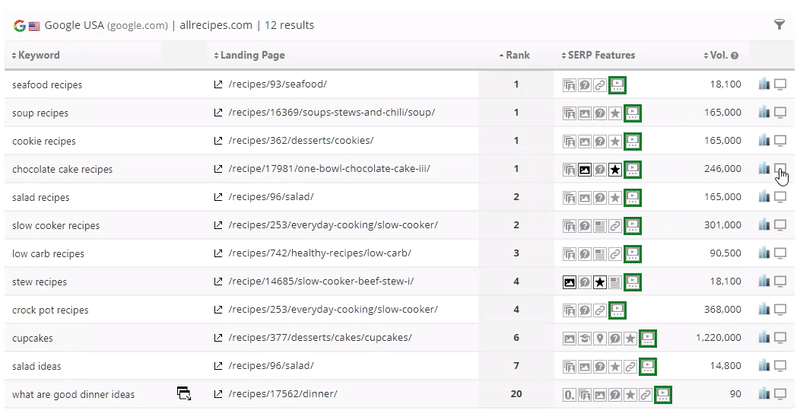
Task: Click the help icon next to Vol. header
Action: pos(735,56)
